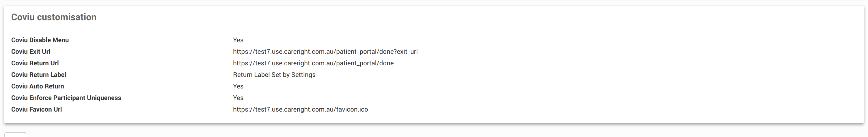Viewport: 868px width, 137px height.
Task: Click the Coviu Enforce Participant Uniqueness label
Action: click(66, 98)
